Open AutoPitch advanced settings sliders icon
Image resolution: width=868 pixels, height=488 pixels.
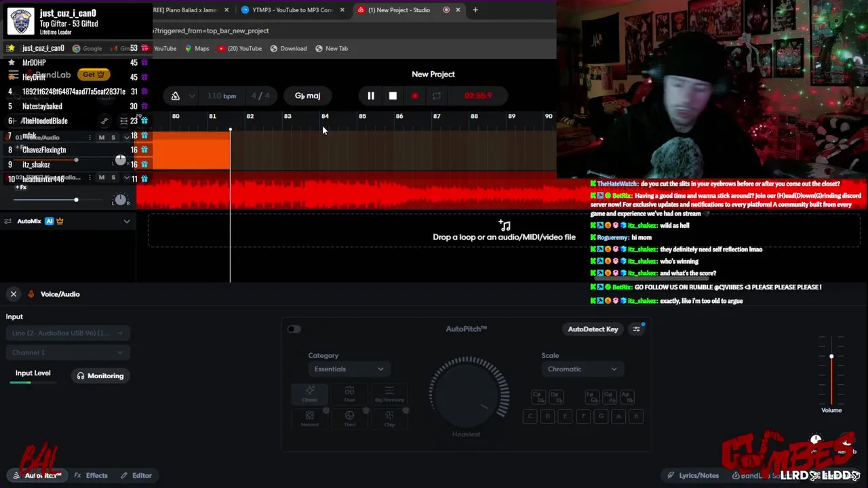(637, 329)
